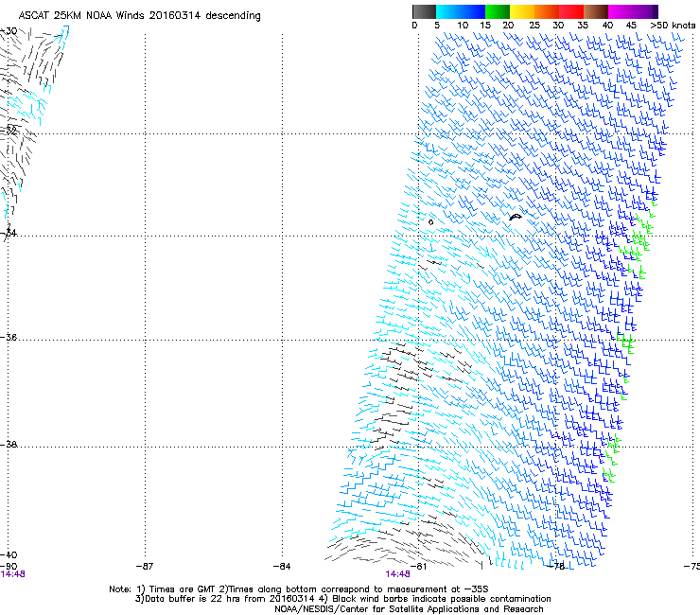Select the red 30-35 knots legend segment

click(x=571, y=11)
